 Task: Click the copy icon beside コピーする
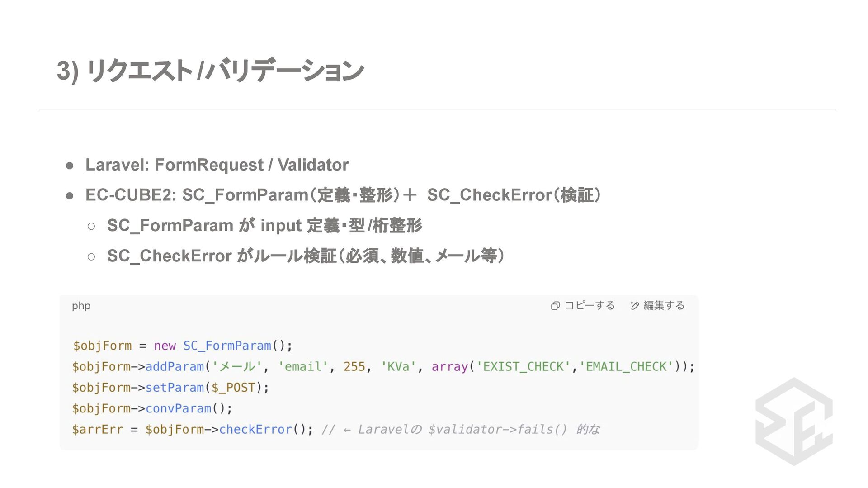555,306
